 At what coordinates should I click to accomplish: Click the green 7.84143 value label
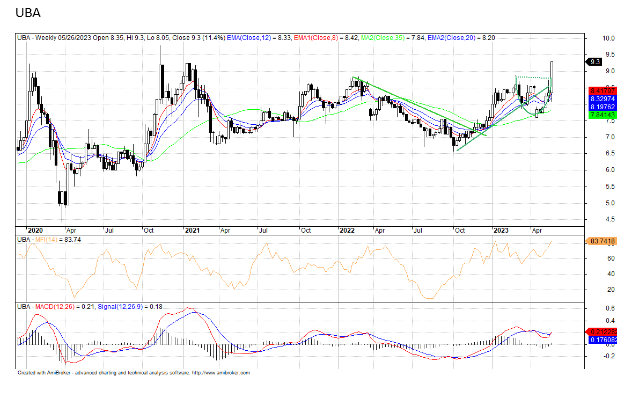(x=602, y=115)
